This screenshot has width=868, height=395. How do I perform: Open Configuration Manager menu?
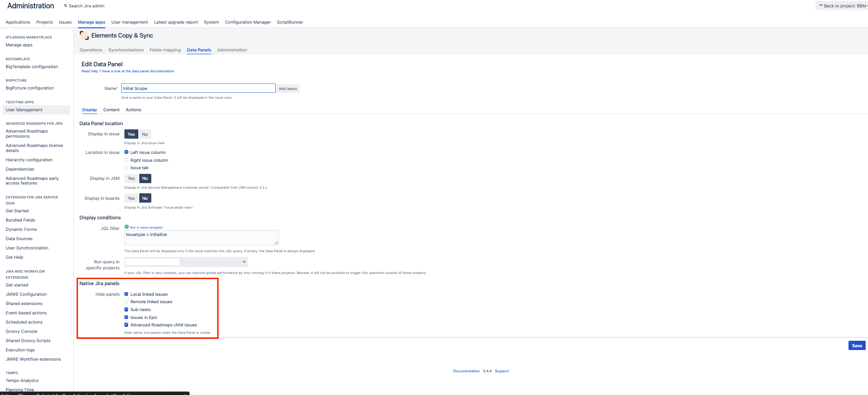pyautogui.click(x=248, y=22)
